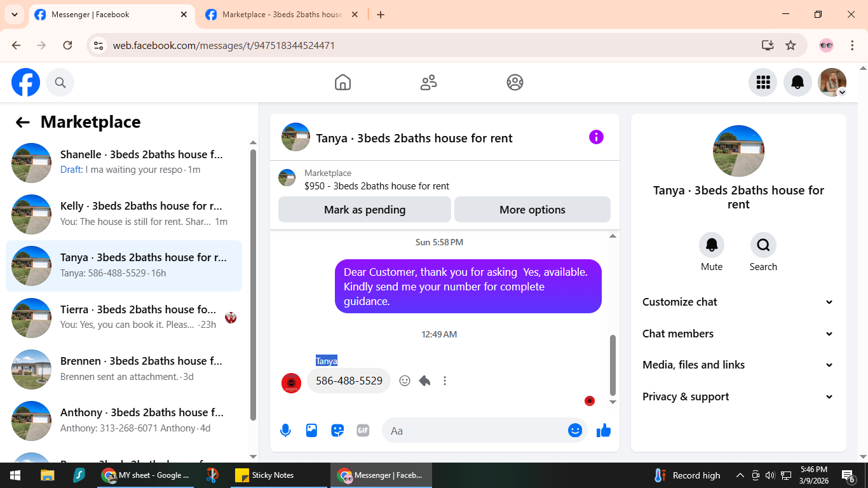868x488 pixels.
Task: Go to the Home feed icon
Action: (342, 82)
